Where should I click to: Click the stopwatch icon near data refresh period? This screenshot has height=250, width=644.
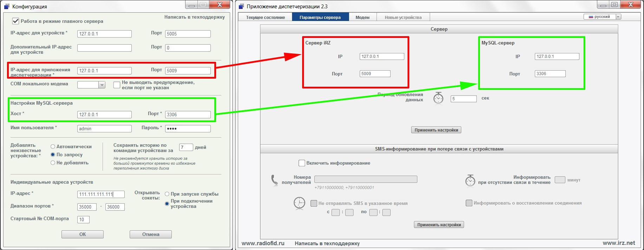[438, 98]
